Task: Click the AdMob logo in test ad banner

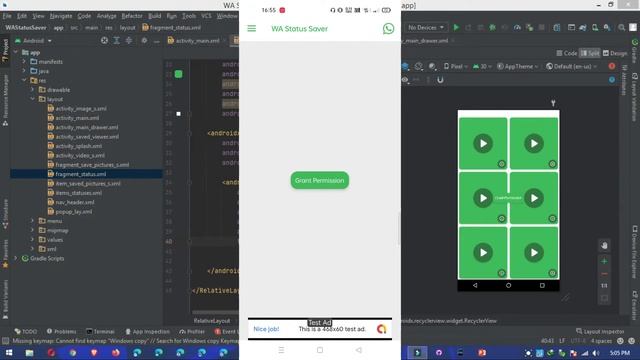Action: tap(382, 329)
